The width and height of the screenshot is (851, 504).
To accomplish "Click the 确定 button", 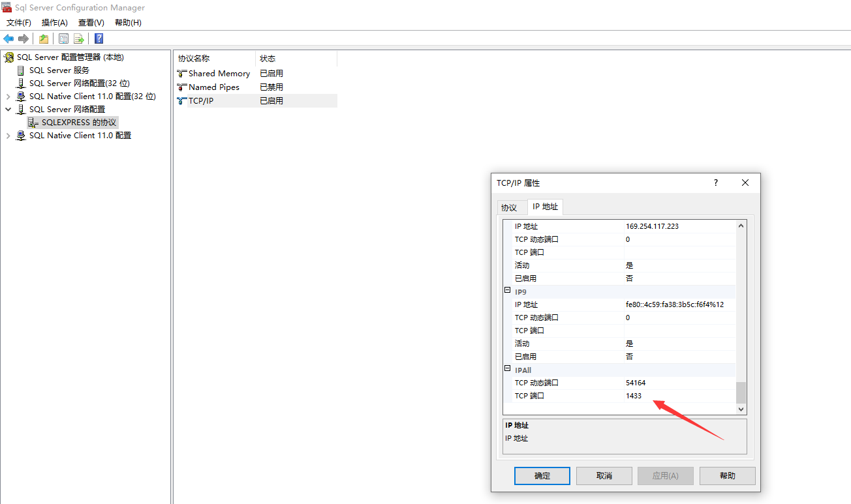I will click(542, 475).
